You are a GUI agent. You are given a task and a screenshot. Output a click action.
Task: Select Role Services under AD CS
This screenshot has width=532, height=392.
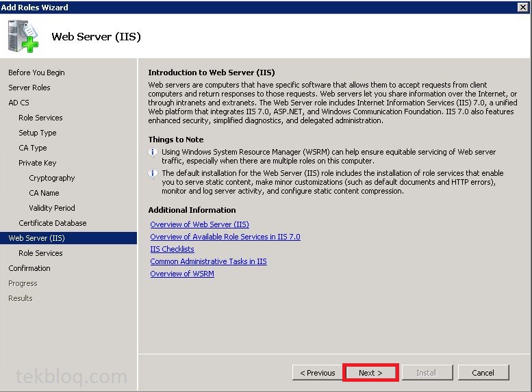point(40,118)
